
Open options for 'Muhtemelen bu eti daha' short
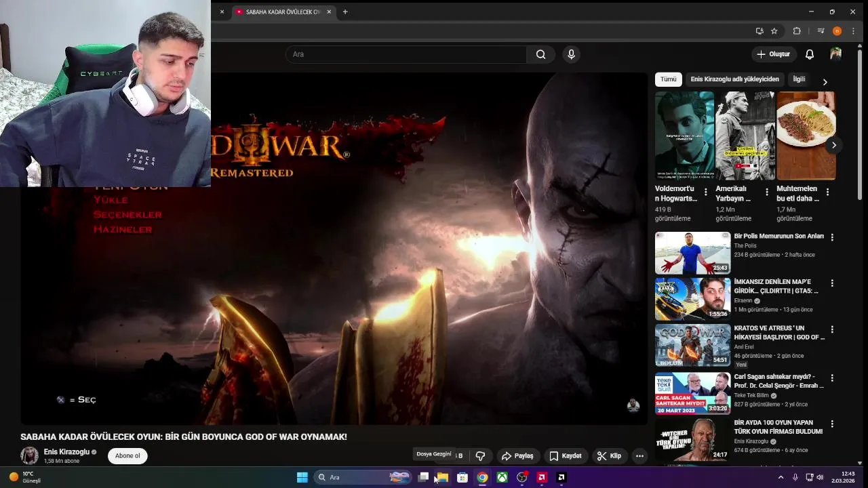coord(827,192)
